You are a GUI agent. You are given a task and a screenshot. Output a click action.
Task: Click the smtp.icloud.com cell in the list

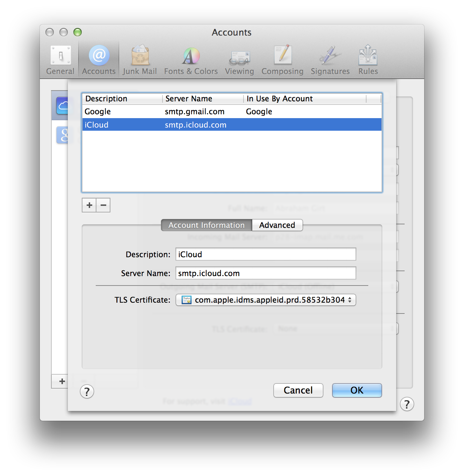[x=196, y=125]
